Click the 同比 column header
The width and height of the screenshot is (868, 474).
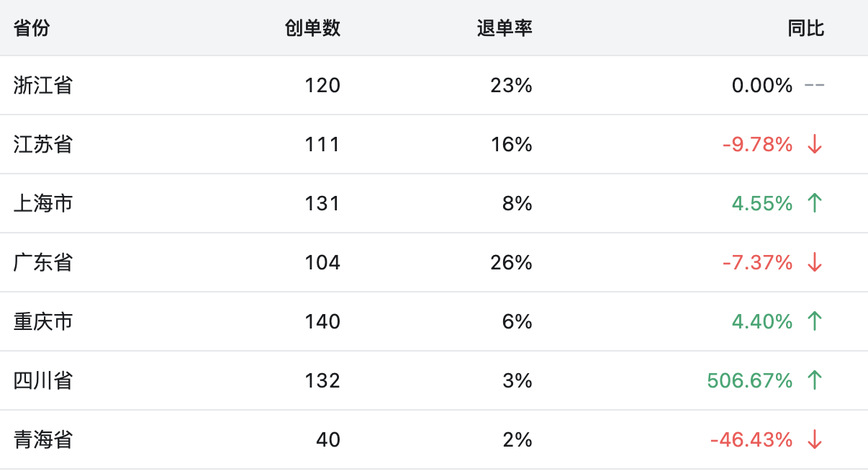(805, 28)
